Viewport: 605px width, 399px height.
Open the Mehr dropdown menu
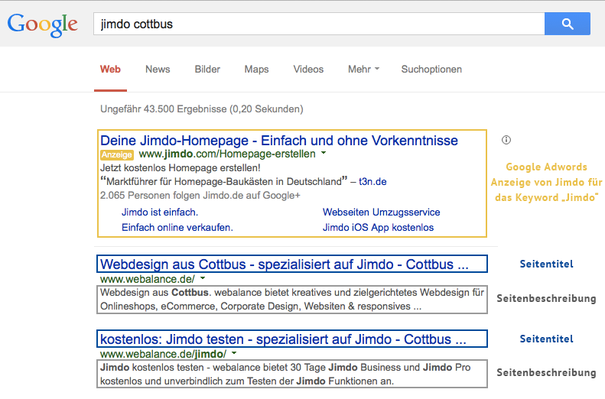pyautogui.click(x=363, y=69)
